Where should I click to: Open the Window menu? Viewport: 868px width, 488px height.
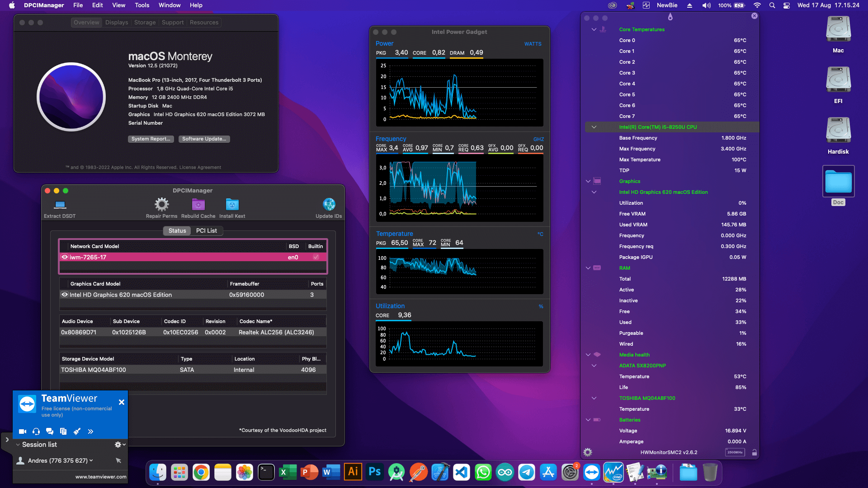pyautogui.click(x=170, y=5)
